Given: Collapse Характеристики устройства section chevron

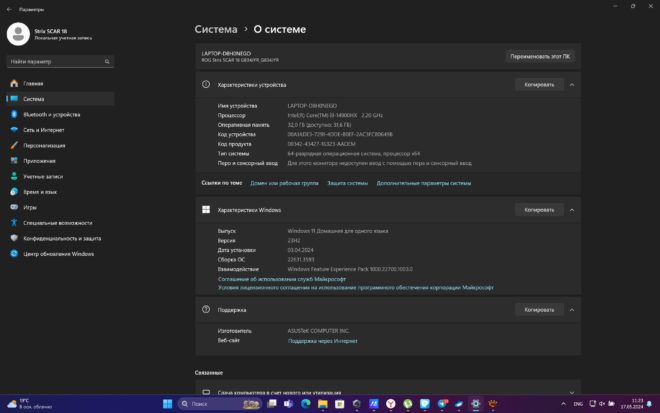Looking at the screenshot, I should pos(572,85).
